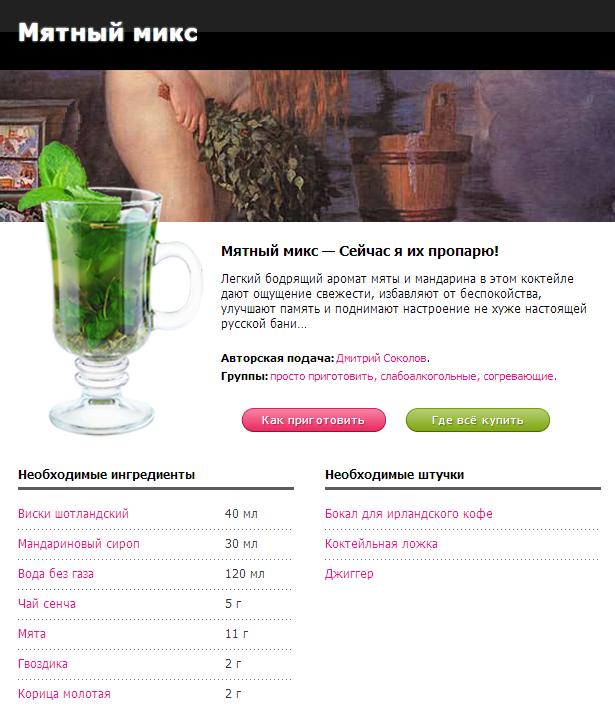Open the слабоалкогольные group link
Screen dimensions: 615x712
point(428,376)
